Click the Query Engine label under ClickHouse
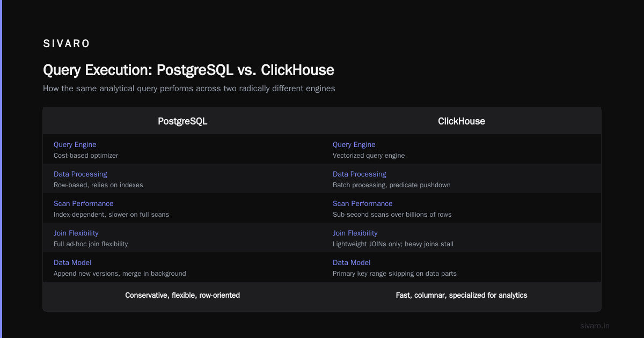Image resolution: width=644 pixels, height=338 pixels. [354, 145]
